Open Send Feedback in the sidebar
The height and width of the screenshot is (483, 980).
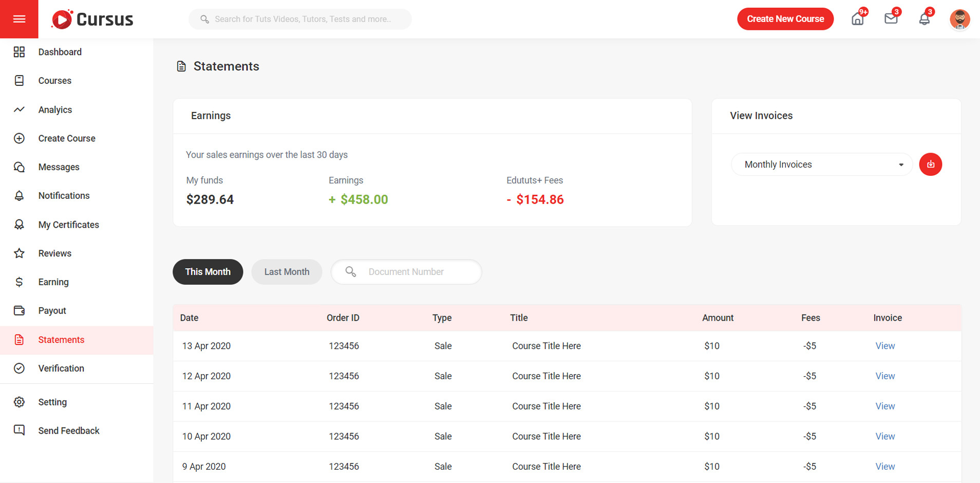68,431
